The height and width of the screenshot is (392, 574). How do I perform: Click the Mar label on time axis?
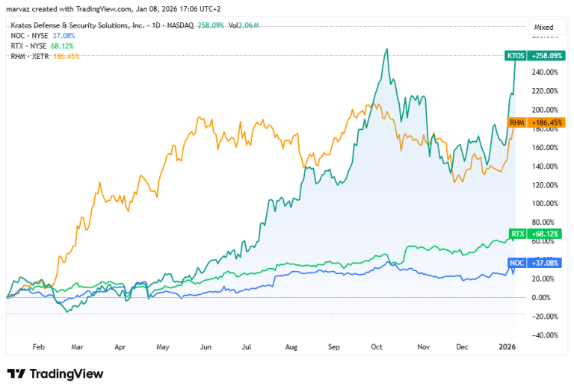coord(77,346)
